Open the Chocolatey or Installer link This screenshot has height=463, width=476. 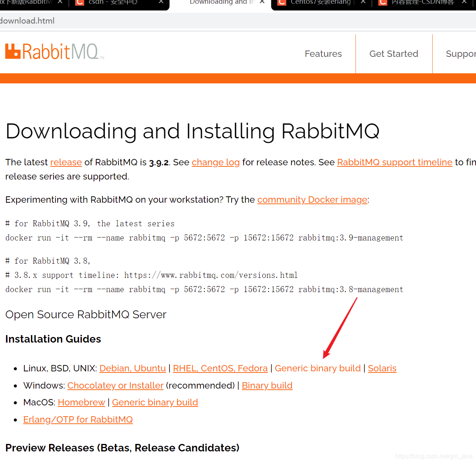click(x=115, y=386)
